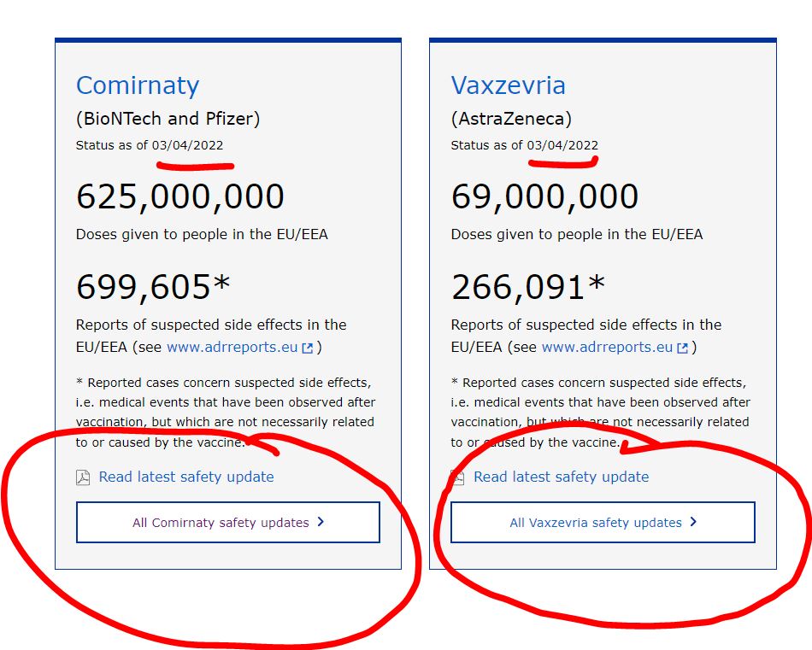Open the Vaxzevria vaccine title link
Viewport: 812px width, 650px height.
(x=508, y=85)
